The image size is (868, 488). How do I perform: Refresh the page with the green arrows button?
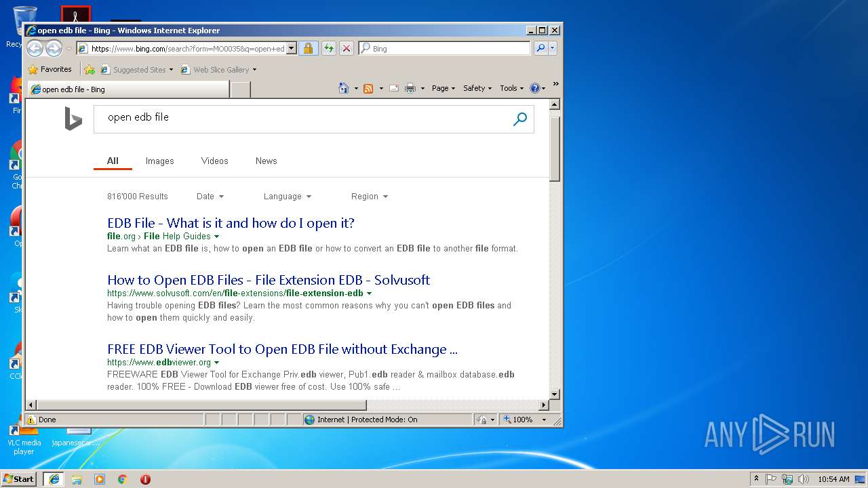tap(329, 48)
